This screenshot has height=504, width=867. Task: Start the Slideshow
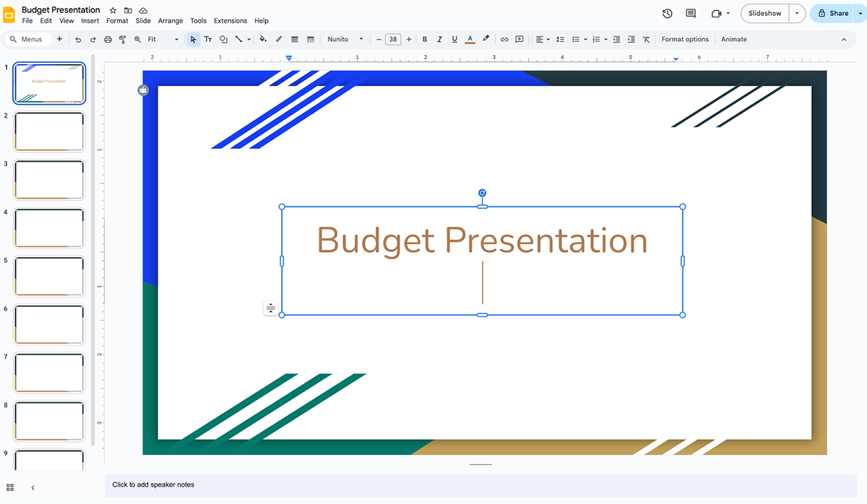pyautogui.click(x=765, y=14)
